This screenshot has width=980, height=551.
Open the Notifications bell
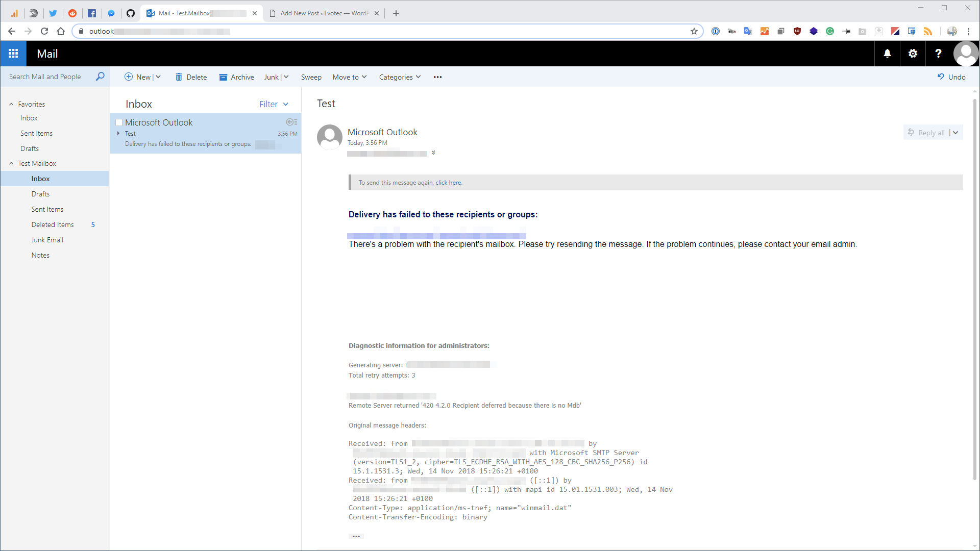click(x=887, y=53)
